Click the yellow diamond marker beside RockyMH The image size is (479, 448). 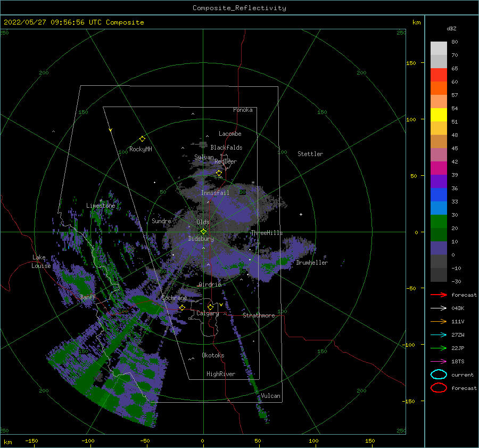142,139
